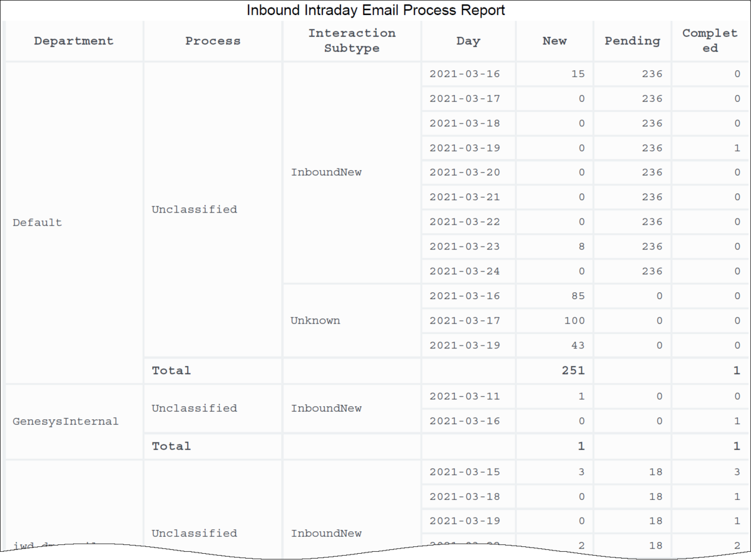Click the 2021-03-21 day cell
This screenshot has width=751, height=560.
(x=468, y=197)
